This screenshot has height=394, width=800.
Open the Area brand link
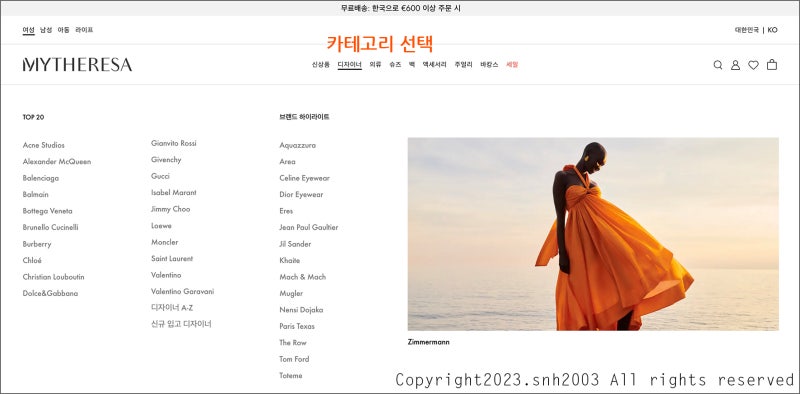tap(287, 162)
